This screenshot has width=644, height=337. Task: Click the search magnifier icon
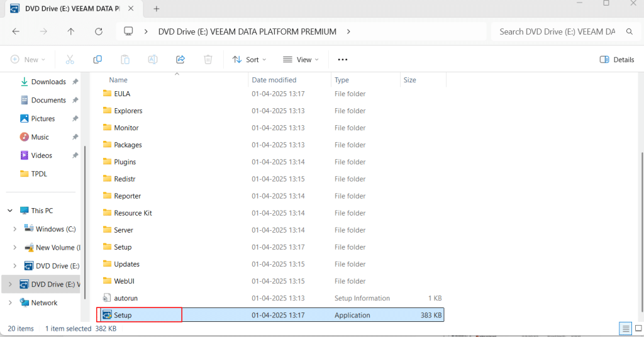coord(629,31)
